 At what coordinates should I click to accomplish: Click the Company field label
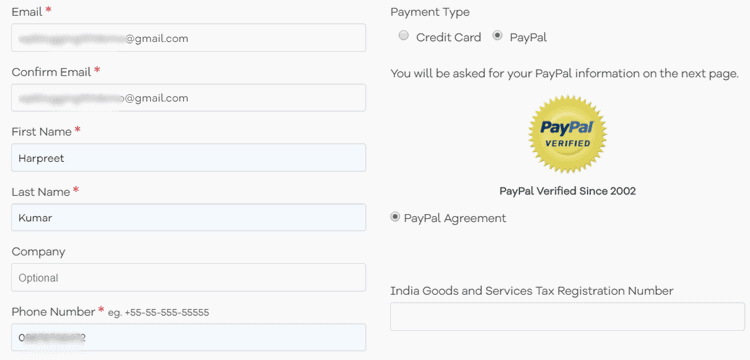[x=38, y=252]
